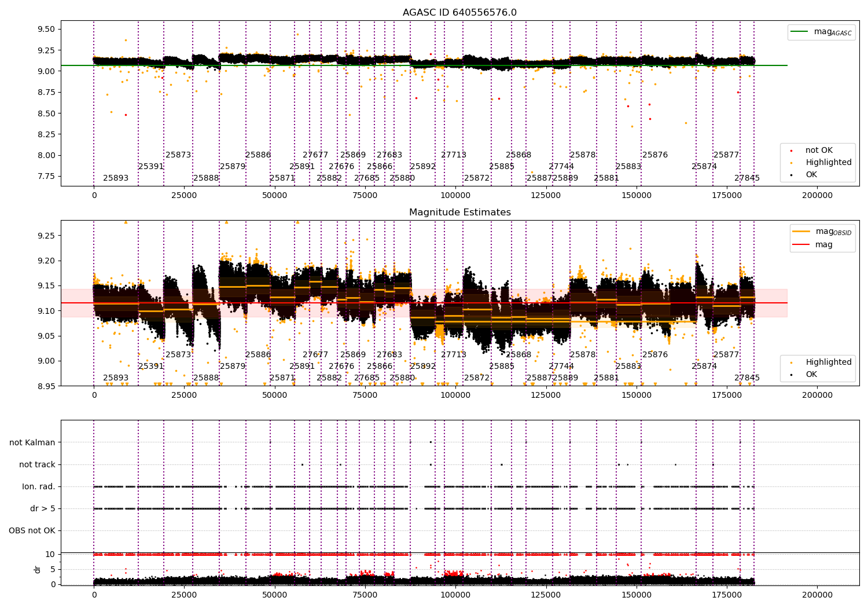This screenshot has width=868, height=608.
Task: Click OBSID label '25874' in top panel
Action: pyautogui.click(x=704, y=167)
